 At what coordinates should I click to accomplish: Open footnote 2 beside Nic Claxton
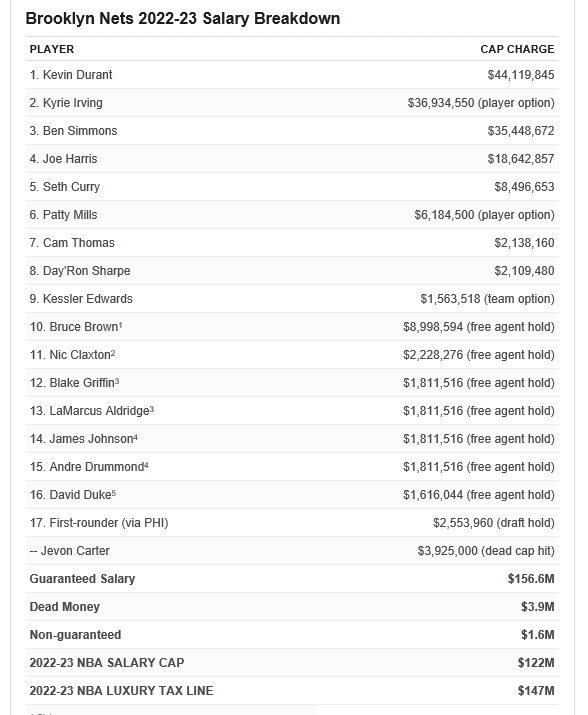[113, 353]
